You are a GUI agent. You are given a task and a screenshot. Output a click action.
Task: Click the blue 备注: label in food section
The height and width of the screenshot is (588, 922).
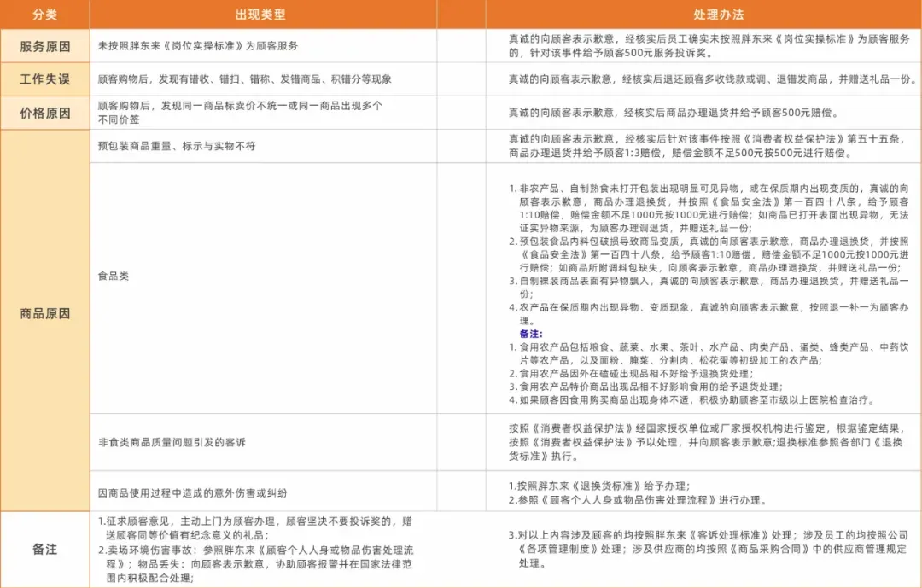point(531,334)
